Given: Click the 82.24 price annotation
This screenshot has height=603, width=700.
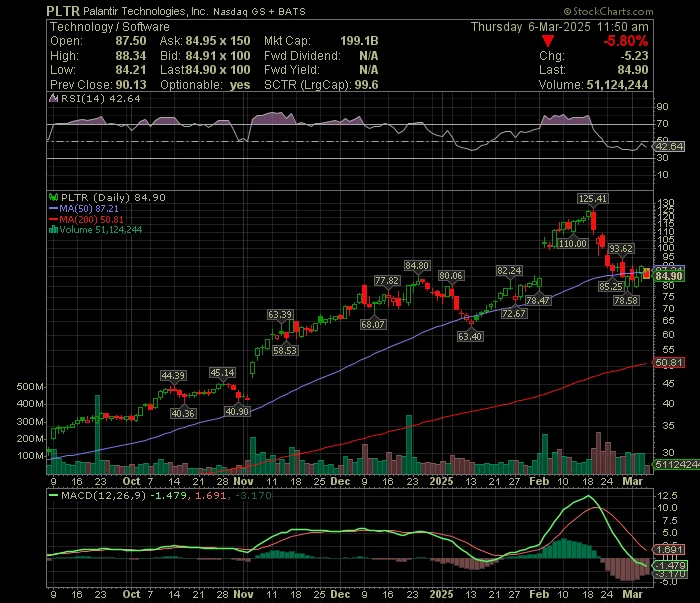Looking at the screenshot, I should 509,271.
